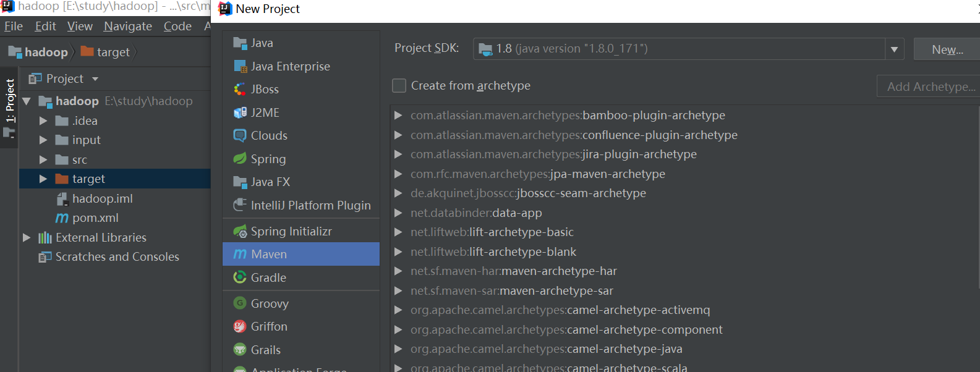Choose the Java FX icon
Screen dimensions: 980x372
pos(240,182)
